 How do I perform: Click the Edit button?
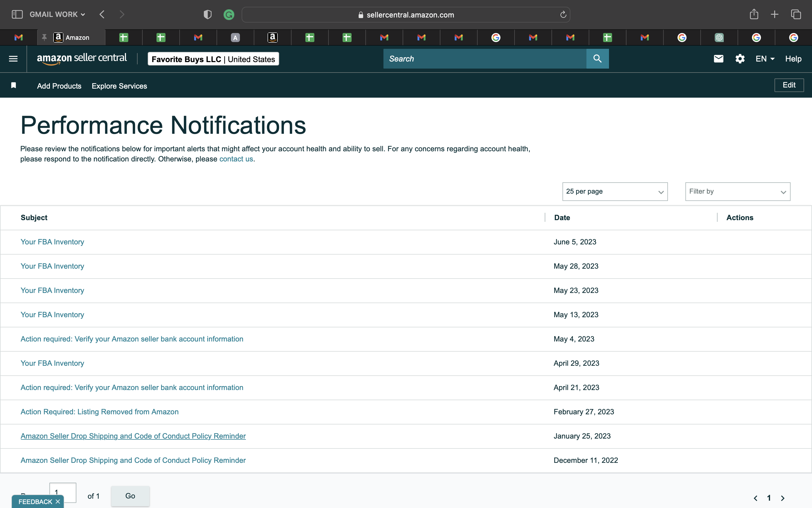coord(789,85)
